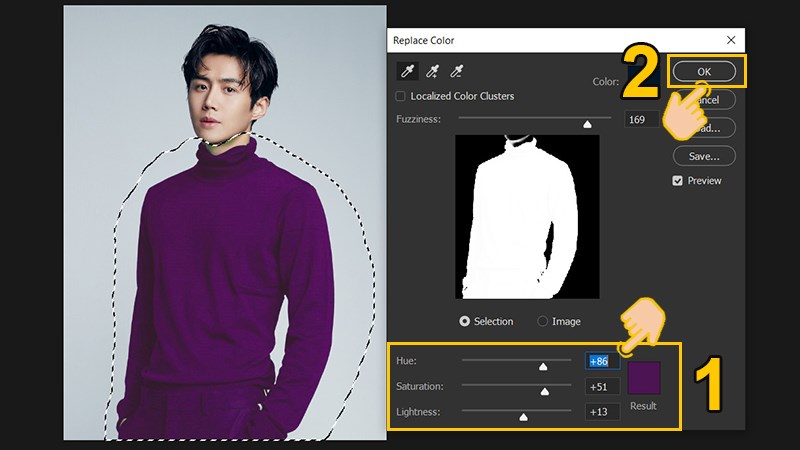Image resolution: width=800 pixels, height=450 pixels.
Task: Choose the Add to Sample eyedropper
Action: click(x=433, y=71)
